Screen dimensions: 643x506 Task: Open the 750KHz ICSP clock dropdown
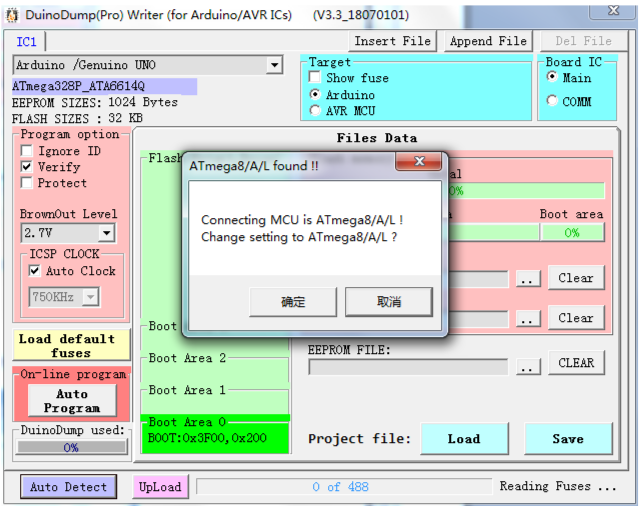tap(91, 296)
